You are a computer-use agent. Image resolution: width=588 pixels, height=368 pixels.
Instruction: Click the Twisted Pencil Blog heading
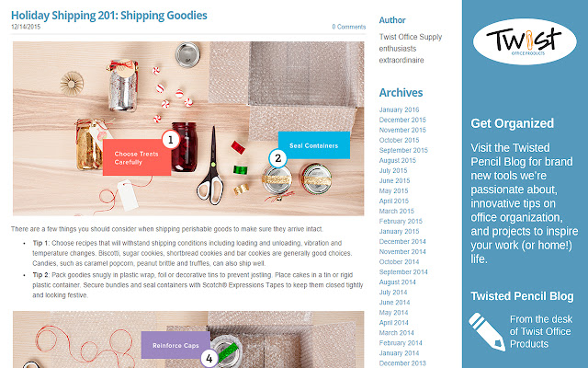coord(522,296)
